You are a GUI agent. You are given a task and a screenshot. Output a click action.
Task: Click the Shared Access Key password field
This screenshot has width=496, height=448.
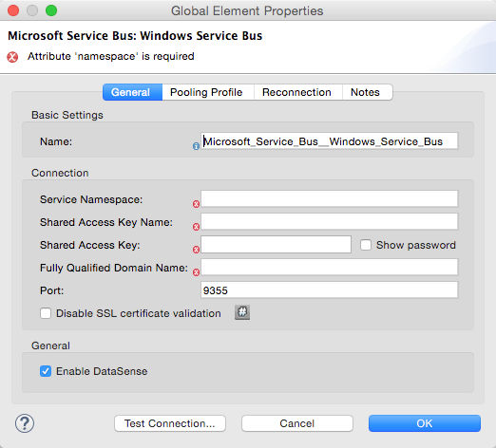tap(276, 245)
